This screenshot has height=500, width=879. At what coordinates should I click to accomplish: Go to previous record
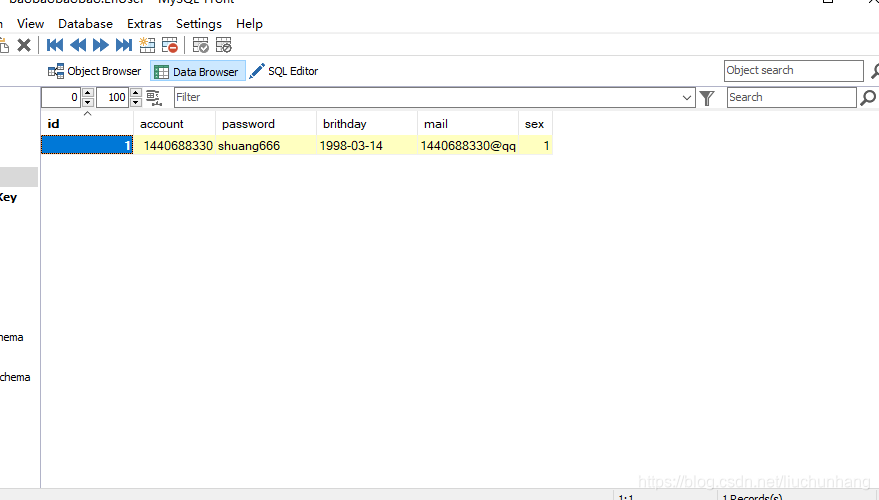point(78,45)
